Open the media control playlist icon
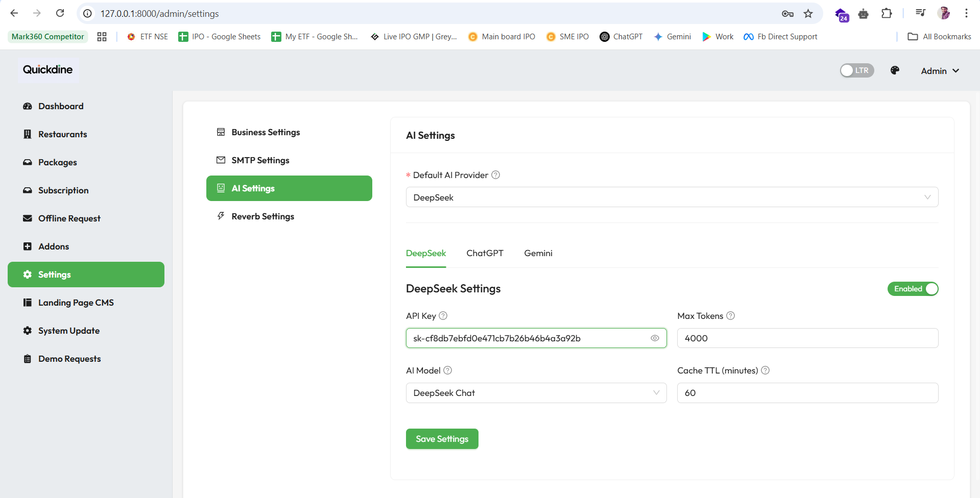 click(920, 13)
